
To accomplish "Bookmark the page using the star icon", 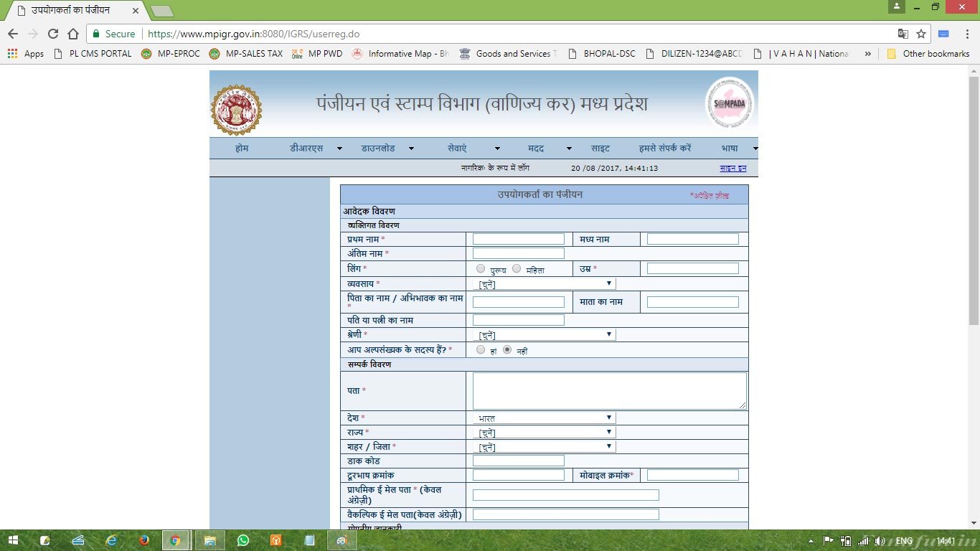I will 922,34.
